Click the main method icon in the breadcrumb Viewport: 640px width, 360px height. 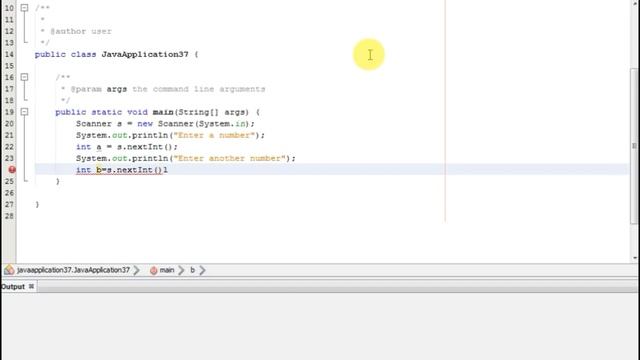tap(153, 271)
